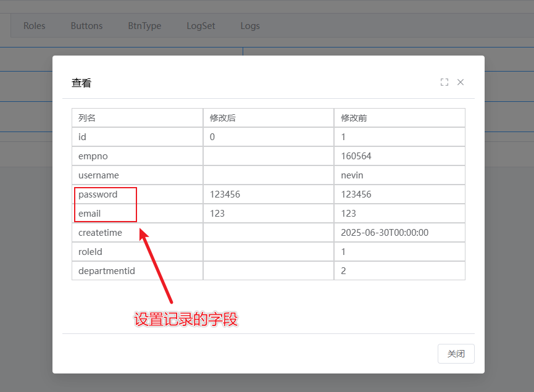This screenshot has width=534, height=392.
Task: Click the 关闭 button
Action: tap(456, 354)
